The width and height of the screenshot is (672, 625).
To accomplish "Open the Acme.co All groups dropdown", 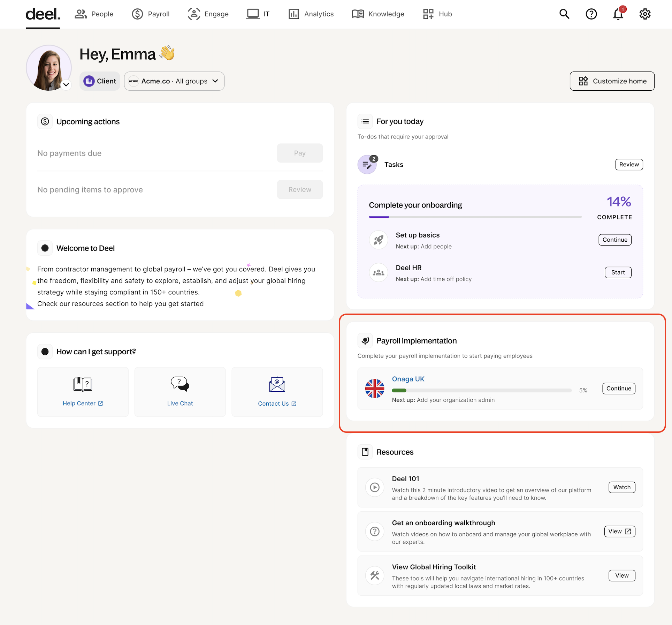I will coord(174,81).
